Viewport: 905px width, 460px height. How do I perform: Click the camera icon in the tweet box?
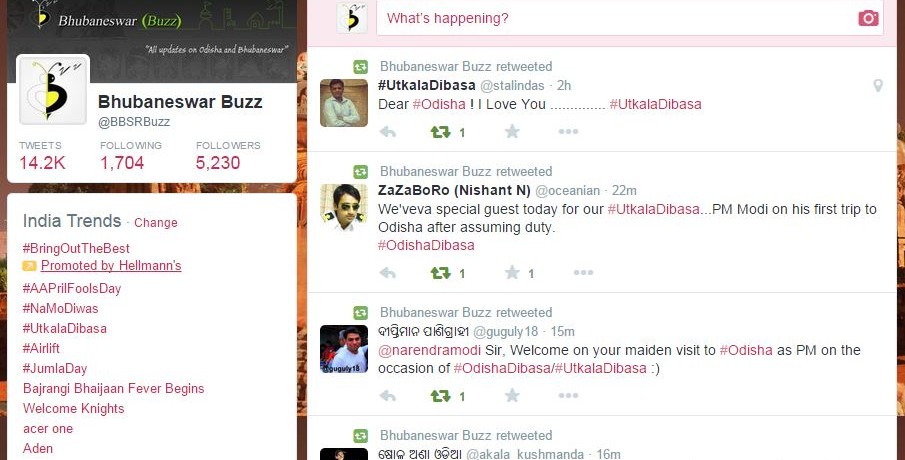(867, 18)
